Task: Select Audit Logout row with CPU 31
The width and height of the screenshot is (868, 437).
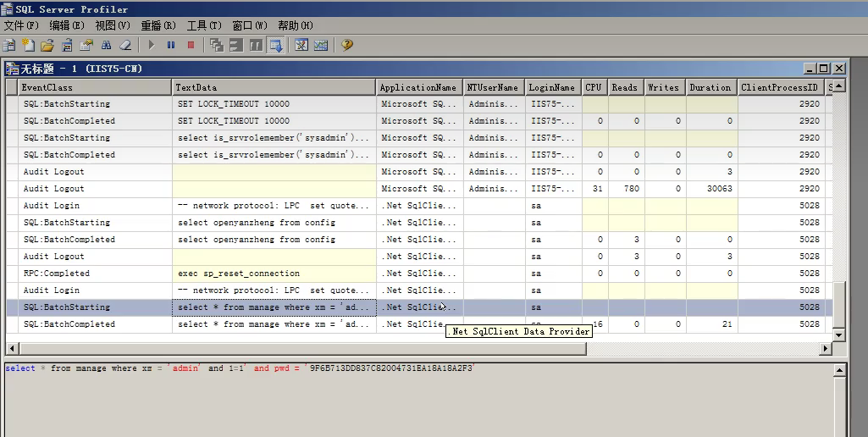Action: (419, 188)
